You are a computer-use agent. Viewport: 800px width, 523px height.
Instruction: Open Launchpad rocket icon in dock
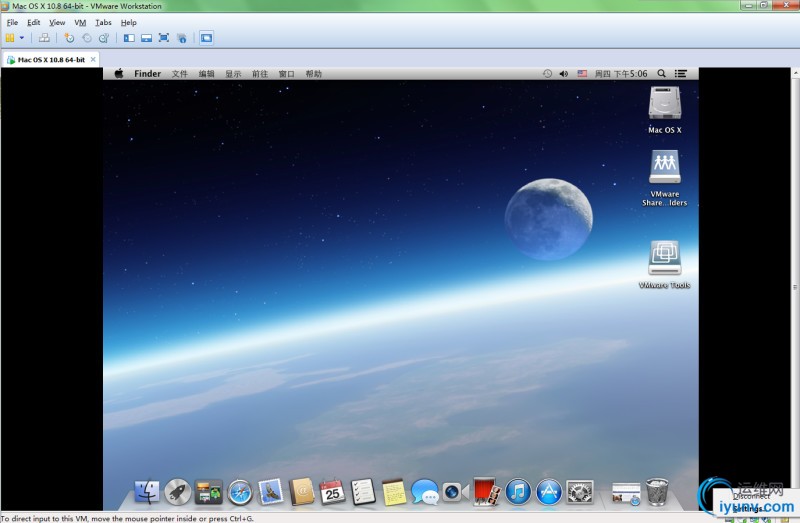[178, 492]
